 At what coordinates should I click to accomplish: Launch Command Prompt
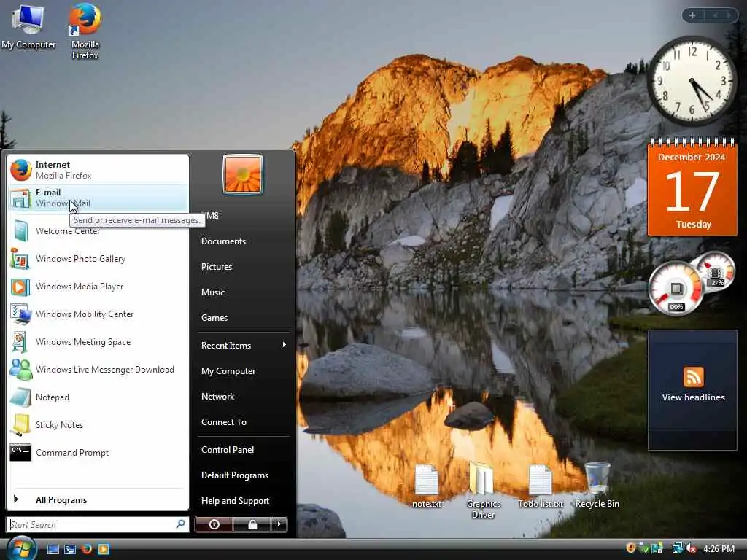click(98, 452)
